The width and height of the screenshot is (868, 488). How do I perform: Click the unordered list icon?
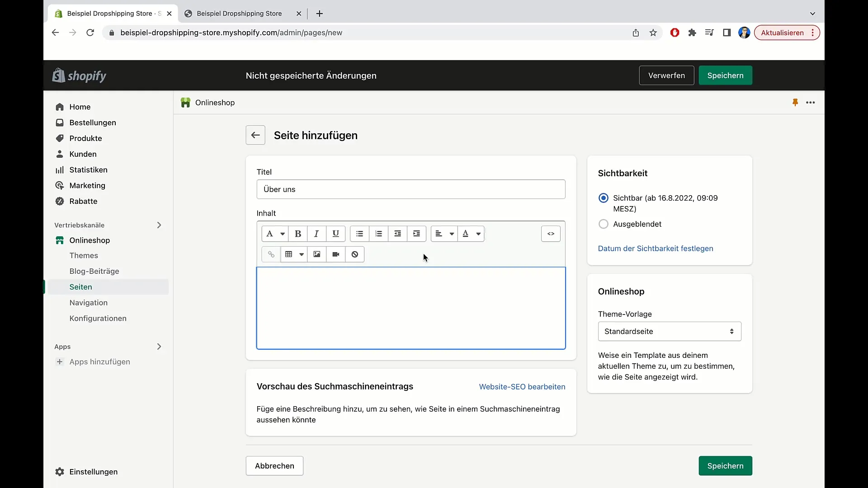pyautogui.click(x=359, y=234)
